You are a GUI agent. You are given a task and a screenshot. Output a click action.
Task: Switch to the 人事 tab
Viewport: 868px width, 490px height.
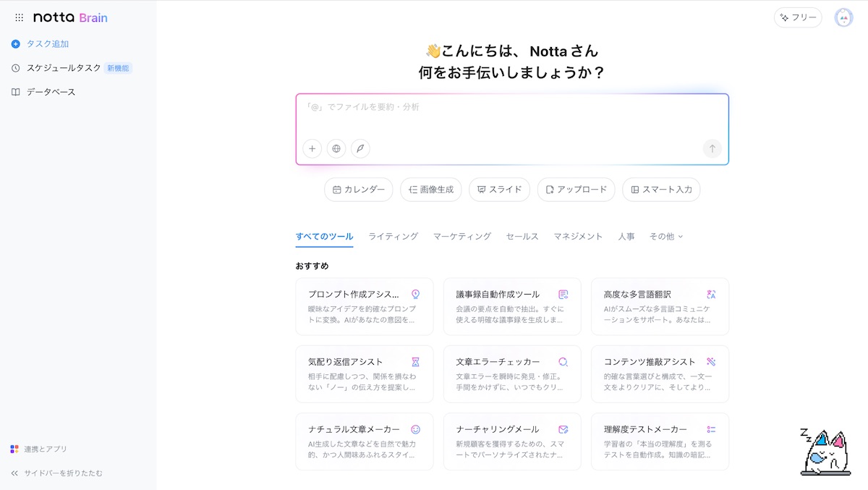(x=626, y=237)
